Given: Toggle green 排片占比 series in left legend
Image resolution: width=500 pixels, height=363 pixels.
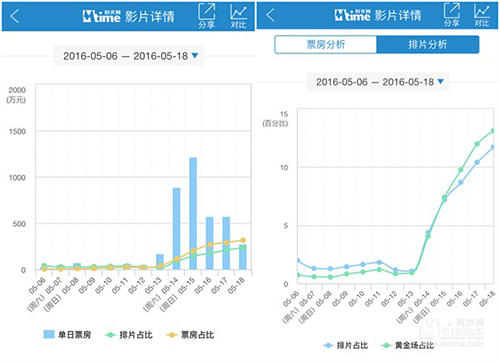Looking at the screenshot, I should coord(129,335).
